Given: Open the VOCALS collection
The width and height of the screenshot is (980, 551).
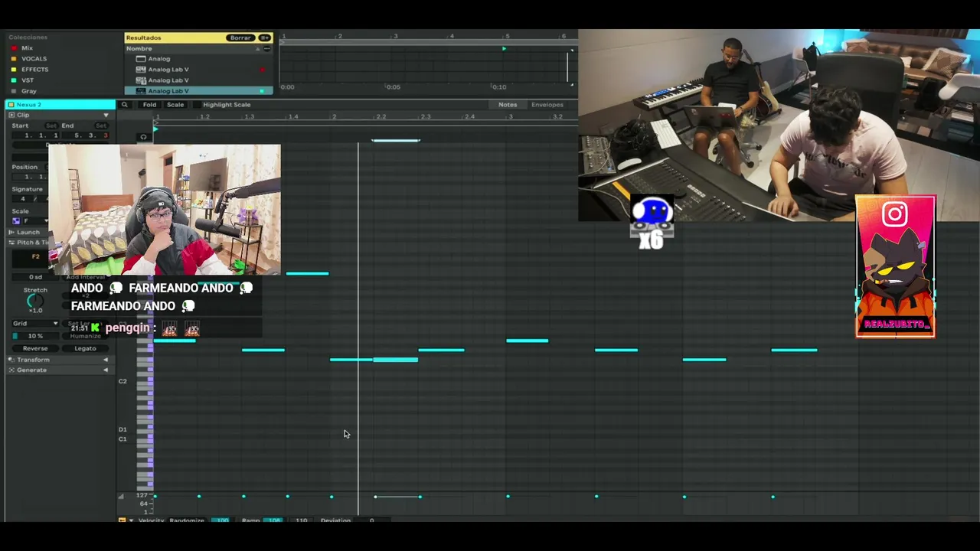Looking at the screenshot, I should (34, 58).
